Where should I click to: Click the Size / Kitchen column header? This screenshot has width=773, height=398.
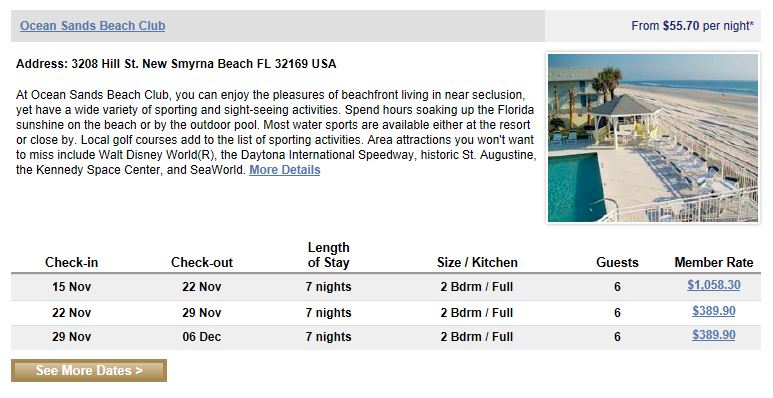tap(477, 262)
